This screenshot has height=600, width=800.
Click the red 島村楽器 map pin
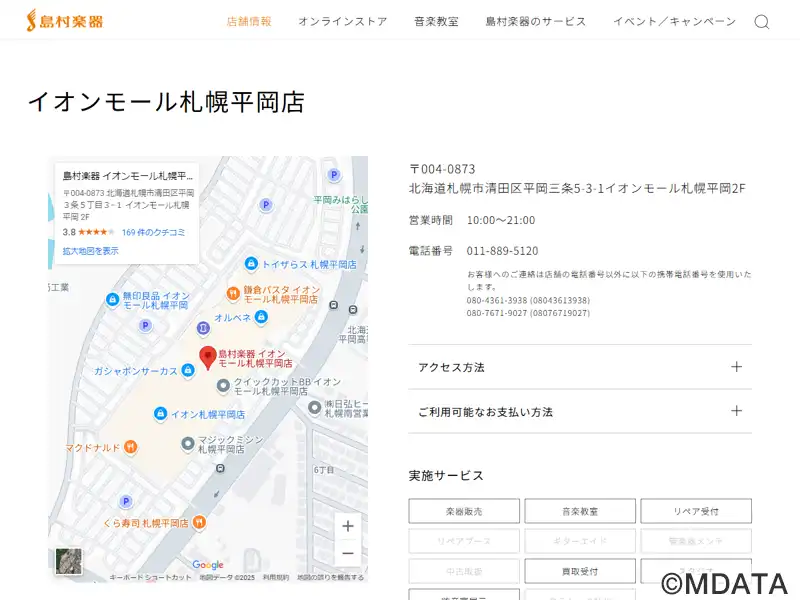click(x=208, y=357)
